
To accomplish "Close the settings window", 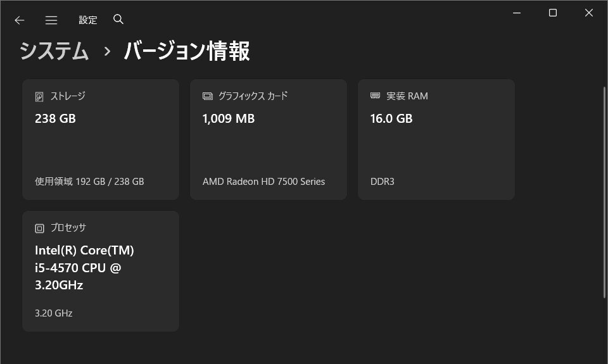I will [x=588, y=13].
